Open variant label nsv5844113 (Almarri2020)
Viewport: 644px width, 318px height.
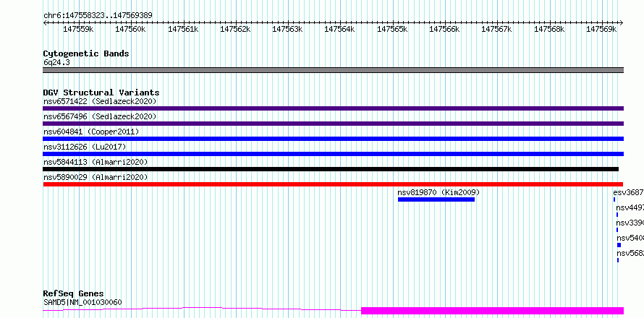96,162
